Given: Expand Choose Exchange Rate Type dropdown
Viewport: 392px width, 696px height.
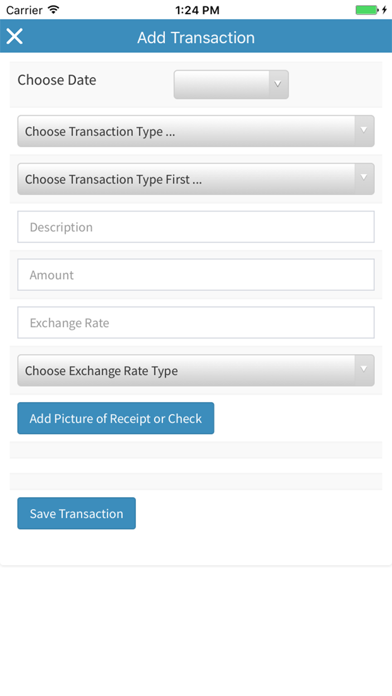Looking at the screenshot, I should click(196, 370).
